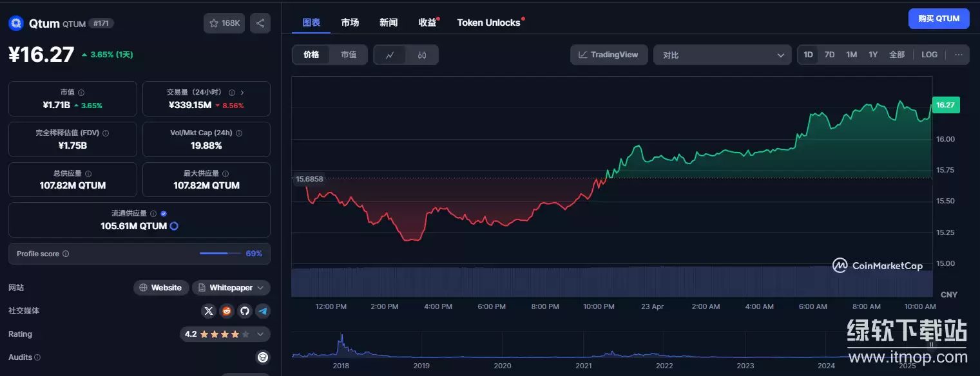
Task: Open the 市场 tab
Action: 350,23
